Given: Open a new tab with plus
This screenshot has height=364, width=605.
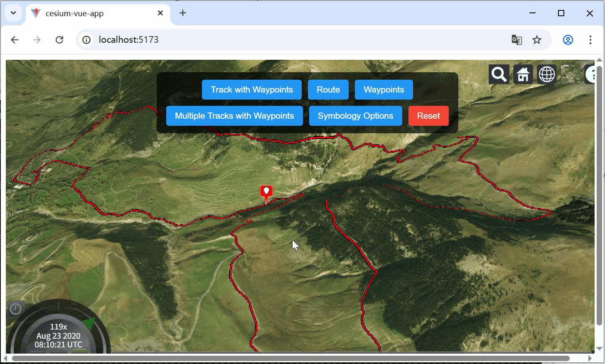Looking at the screenshot, I should click(x=183, y=13).
